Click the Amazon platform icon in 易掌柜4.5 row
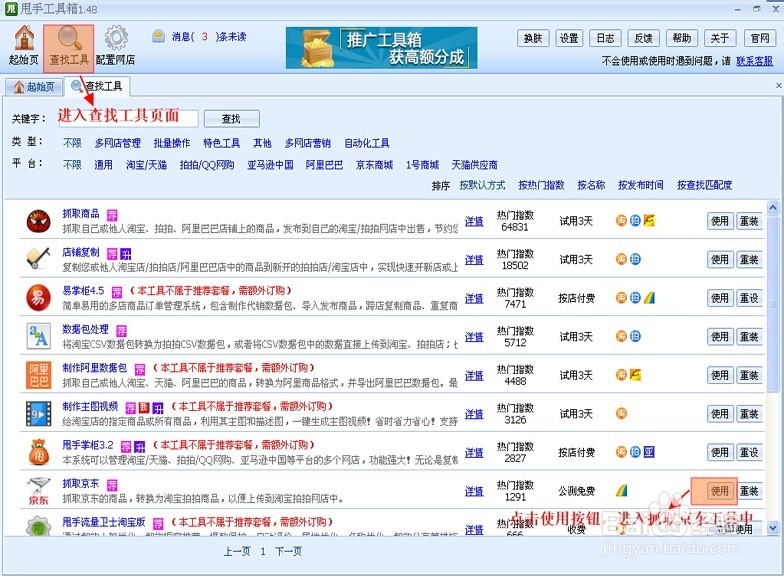This screenshot has height=576, width=784. tap(649, 298)
